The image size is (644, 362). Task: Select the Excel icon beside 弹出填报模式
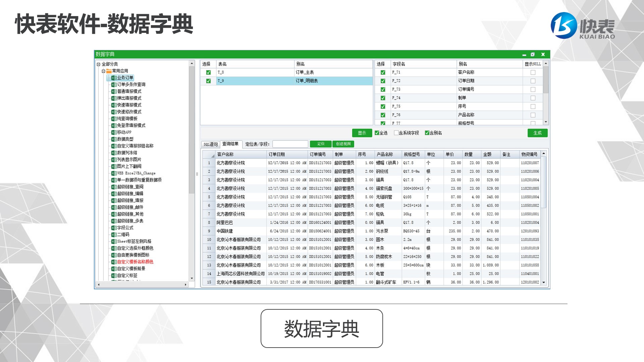pyautogui.click(x=114, y=98)
